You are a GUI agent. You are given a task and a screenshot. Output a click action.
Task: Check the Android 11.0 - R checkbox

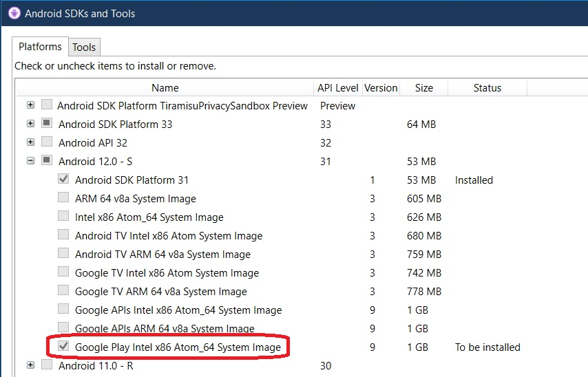[x=47, y=364]
